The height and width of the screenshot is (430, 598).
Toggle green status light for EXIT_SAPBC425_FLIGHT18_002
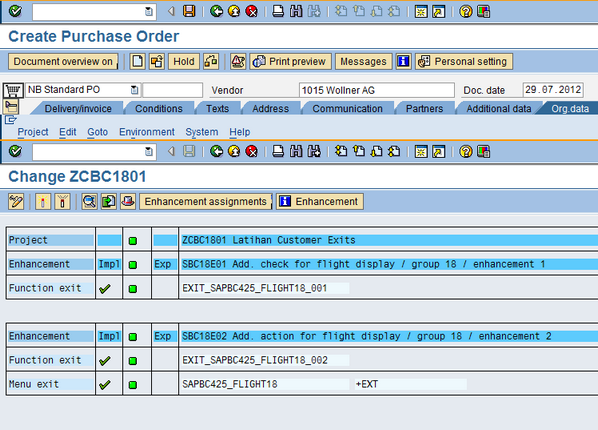[133, 361]
